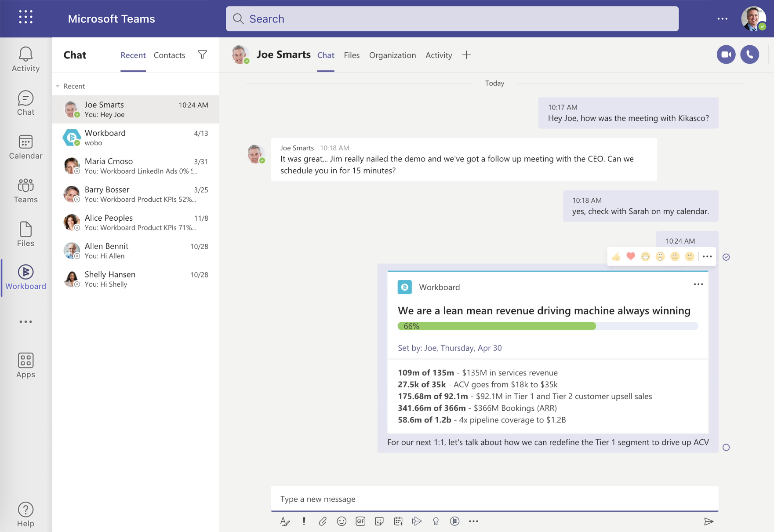774x532 pixels.
Task: Click Joe Smarts avatar in chat header
Action: pyautogui.click(x=240, y=55)
